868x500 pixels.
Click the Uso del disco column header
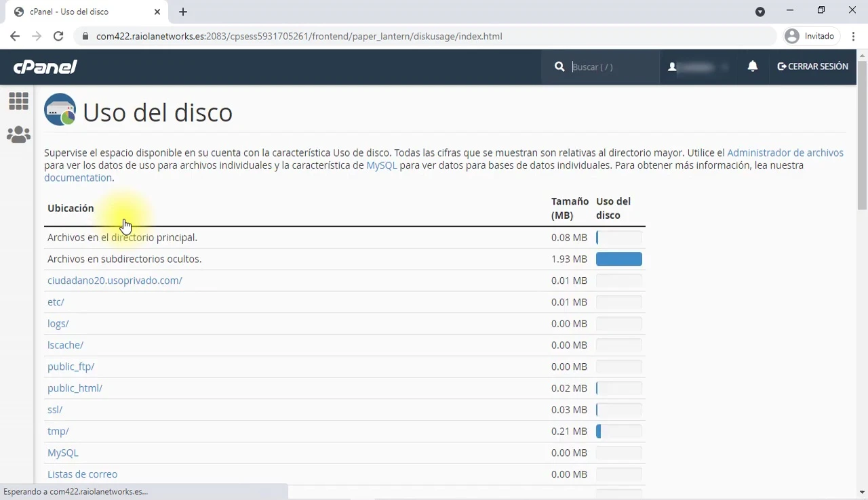[614, 208]
